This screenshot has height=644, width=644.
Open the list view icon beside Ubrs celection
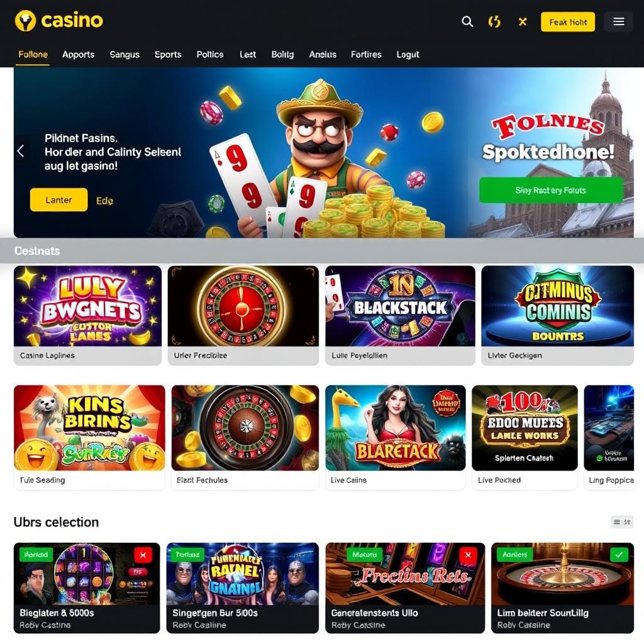pyautogui.click(x=622, y=521)
